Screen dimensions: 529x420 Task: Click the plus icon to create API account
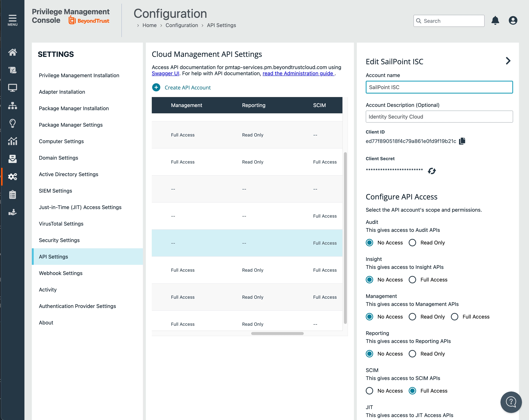[156, 87]
